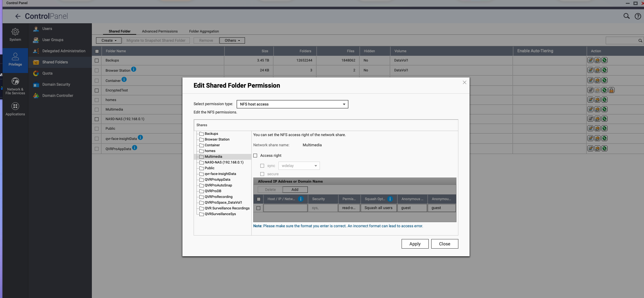Screen dimensions: 644x298
Task: Enable the Access right checkbox
Action: (255, 156)
